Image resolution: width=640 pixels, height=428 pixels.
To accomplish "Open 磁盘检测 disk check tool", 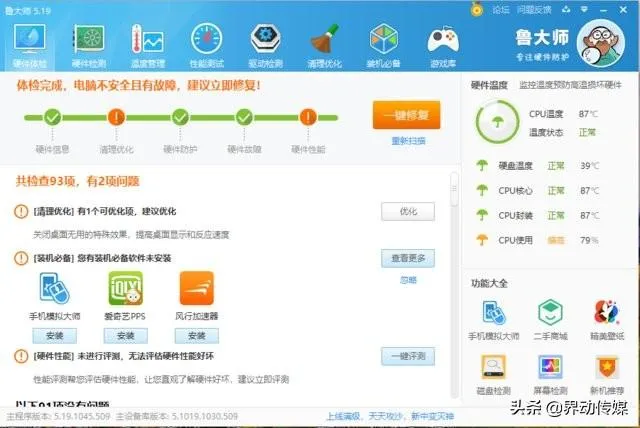I will (494, 375).
